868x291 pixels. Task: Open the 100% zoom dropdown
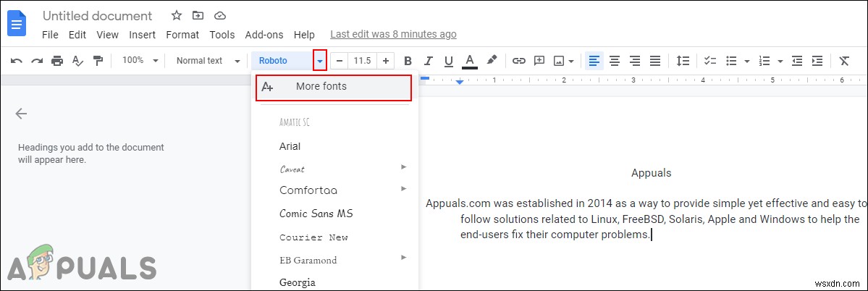(140, 60)
